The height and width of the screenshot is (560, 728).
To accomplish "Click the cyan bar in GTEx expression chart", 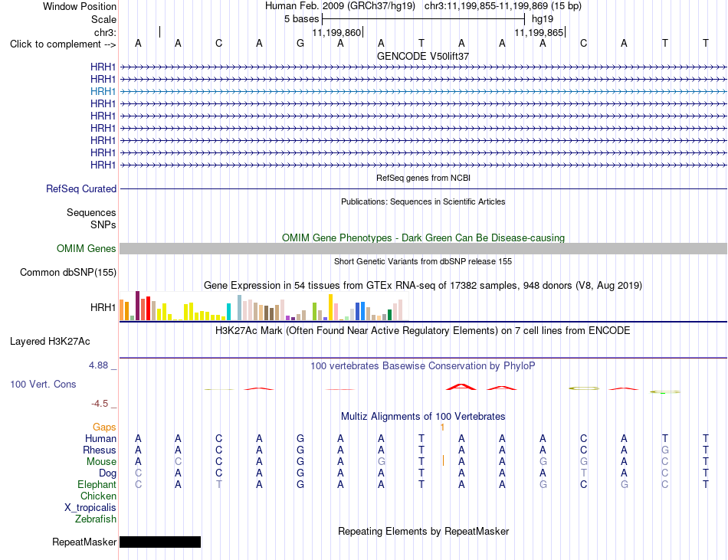I will point(228,311).
